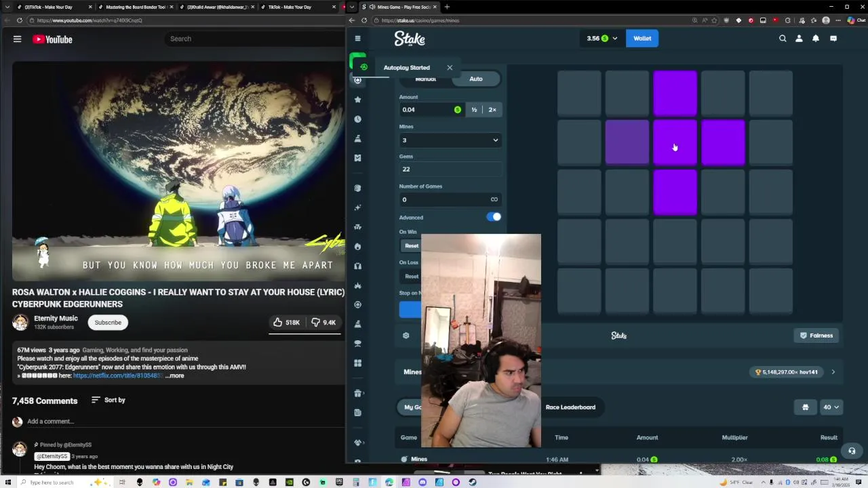The width and height of the screenshot is (868, 488).
Task: Switch to Khalid Anwar browser tab
Action: [x=217, y=7]
